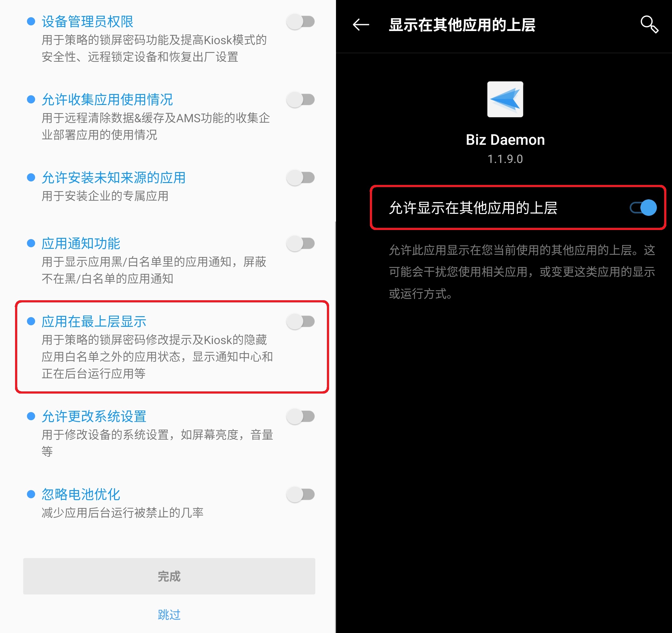Tap the blue bullet beside 忽略电池优化

pos(31,494)
